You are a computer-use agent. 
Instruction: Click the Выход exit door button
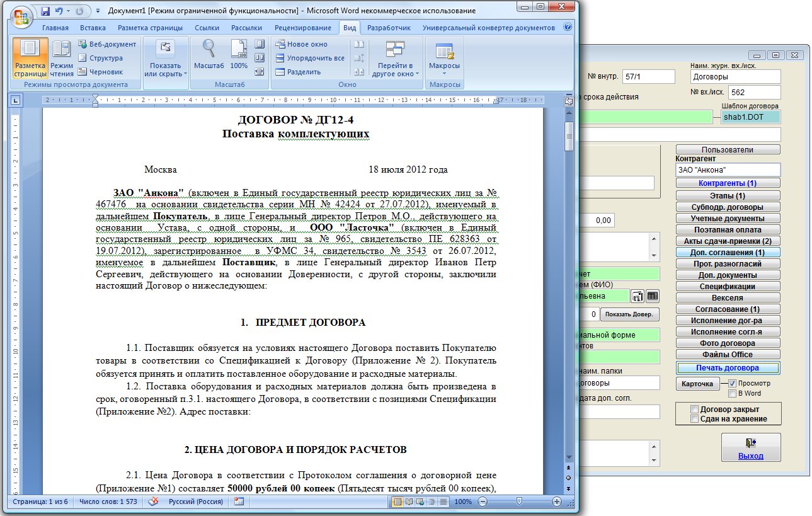[x=750, y=449]
